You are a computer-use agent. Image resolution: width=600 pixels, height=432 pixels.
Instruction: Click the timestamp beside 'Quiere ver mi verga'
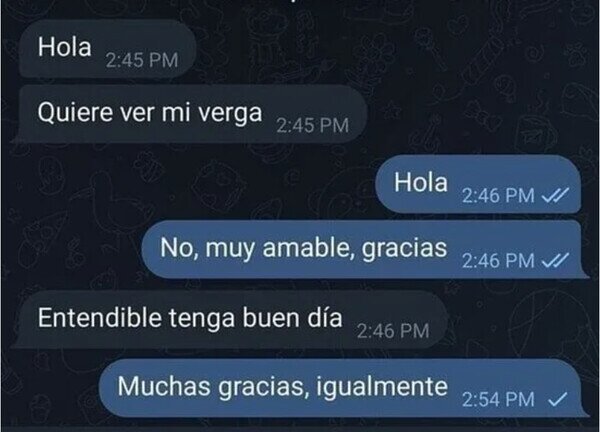pyautogui.click(x=312, y=125)
